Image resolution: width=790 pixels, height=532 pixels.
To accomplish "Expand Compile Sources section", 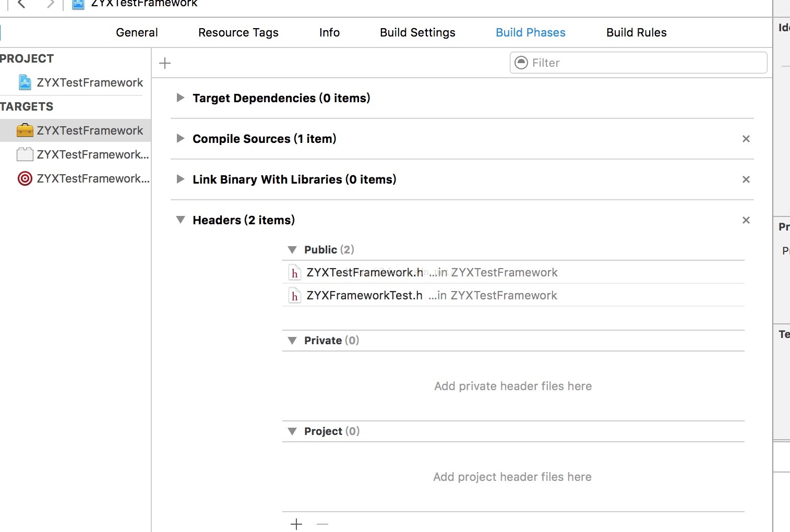I will click(x=181, y=138).
